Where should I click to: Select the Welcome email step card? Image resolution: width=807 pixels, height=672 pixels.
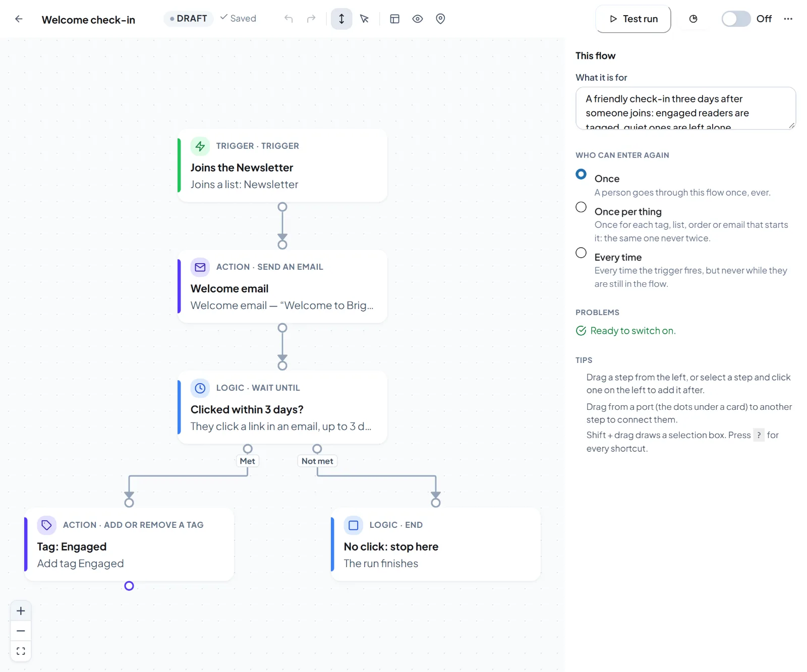282,286
